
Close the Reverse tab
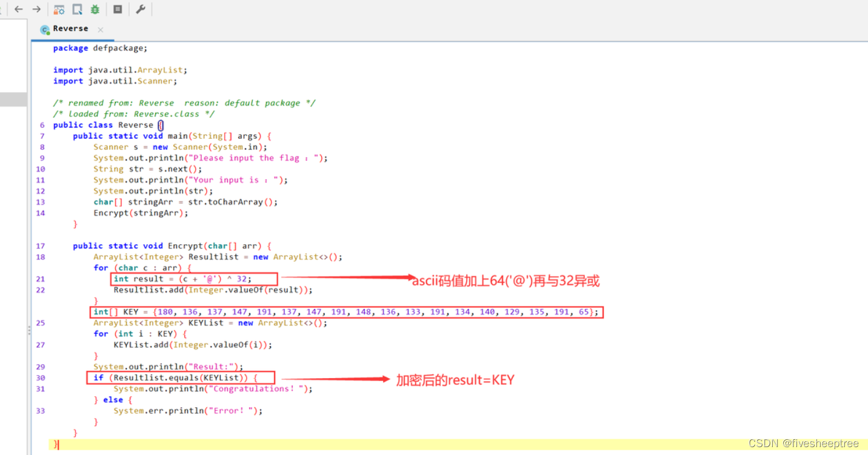[x=100, y=28]
